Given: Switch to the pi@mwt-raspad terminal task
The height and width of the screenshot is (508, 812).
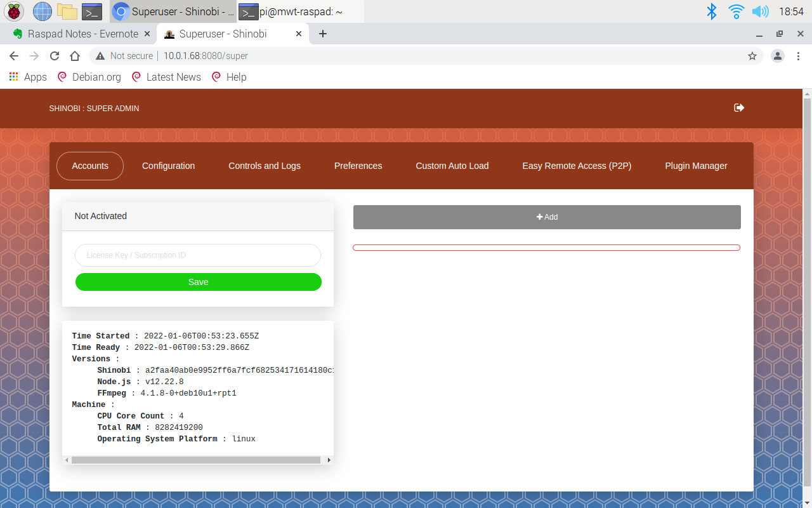Looking at the screenshot, I should pyautogui.click(x=301, y=11).
